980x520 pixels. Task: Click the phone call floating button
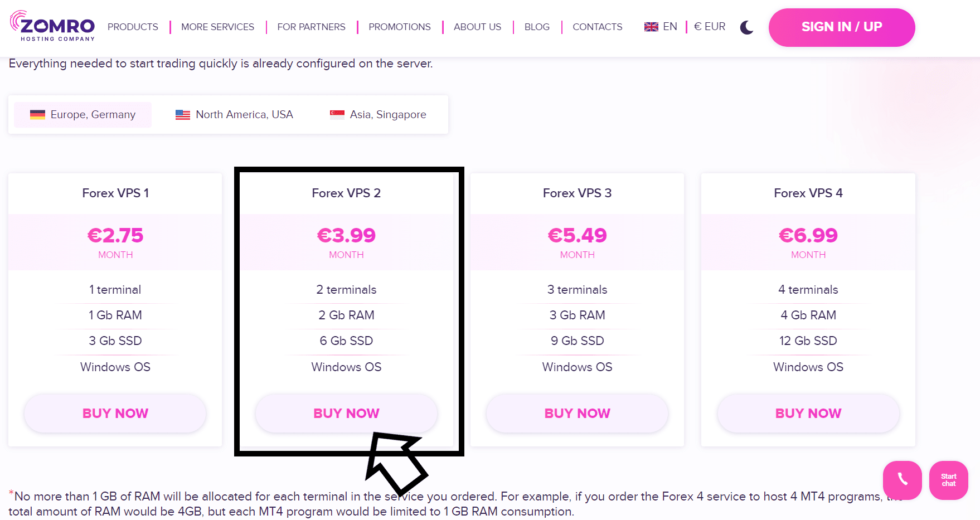(902, 480)
